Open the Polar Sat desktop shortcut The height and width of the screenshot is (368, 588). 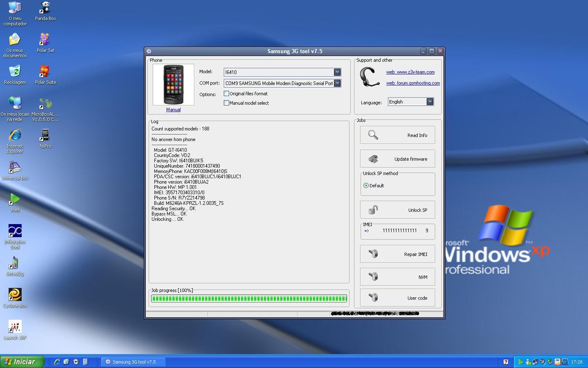pos(45,43)
